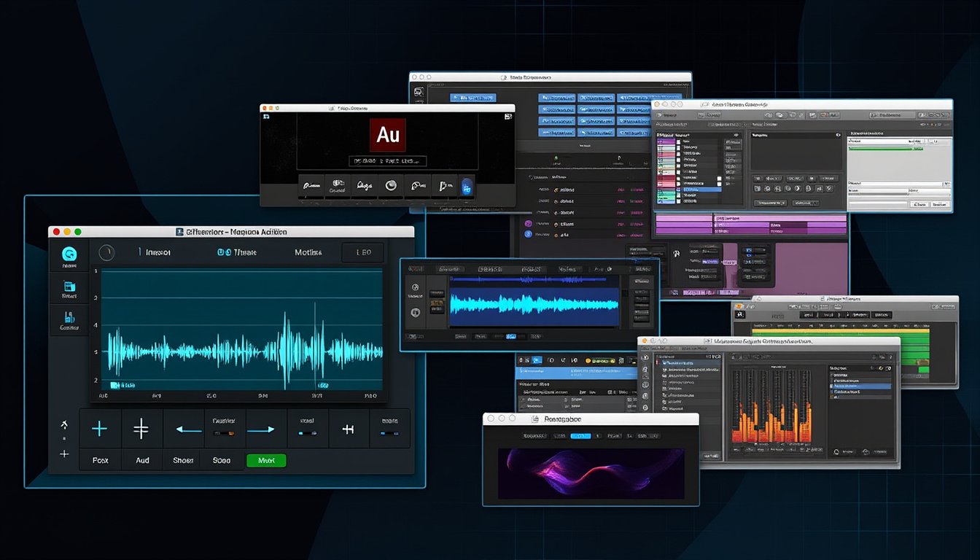The height and width of the screenshot is (560, 980).
Task: Click the round dial knob above the large waveform
Action: pos(106,253)
